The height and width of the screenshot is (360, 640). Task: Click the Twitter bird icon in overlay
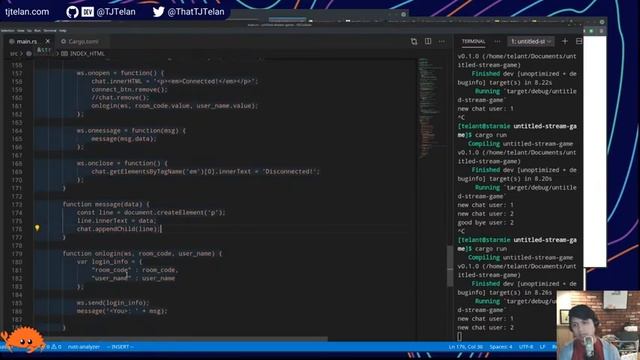[x=158, y=11]
